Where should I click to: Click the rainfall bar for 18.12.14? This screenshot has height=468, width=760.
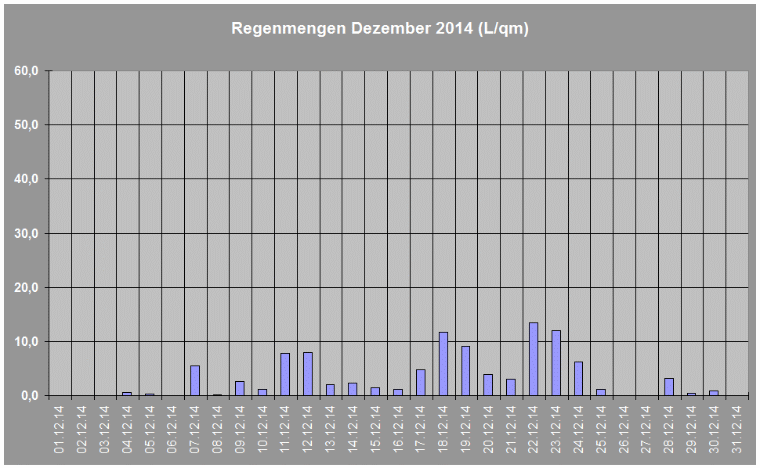click(x=443, y=364)
